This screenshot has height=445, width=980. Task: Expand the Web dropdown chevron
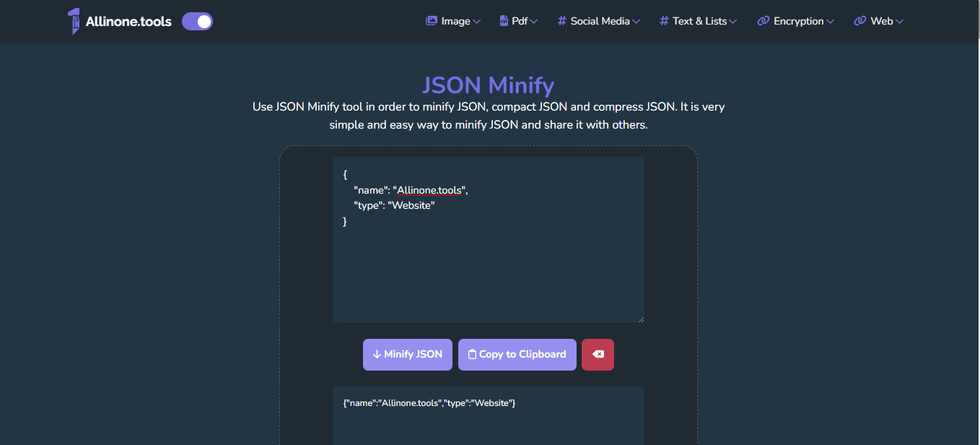point(899,22)
